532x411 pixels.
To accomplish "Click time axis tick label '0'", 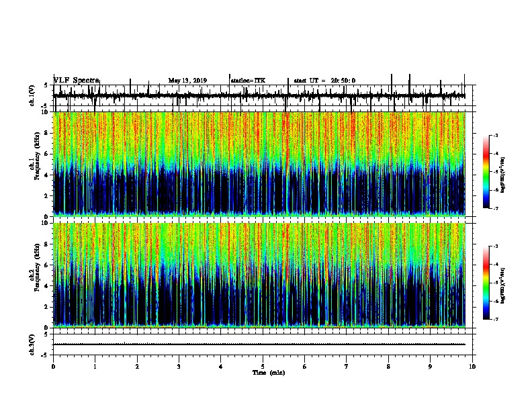I will click(53, 367).
